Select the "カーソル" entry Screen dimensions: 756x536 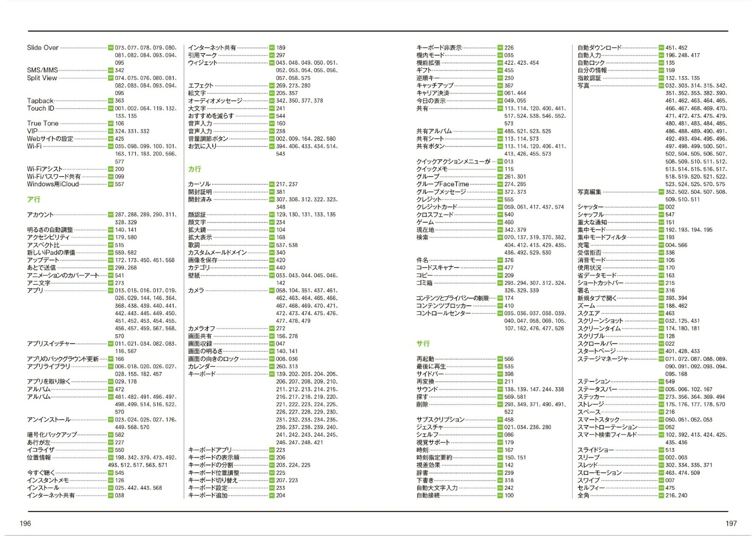199,184
